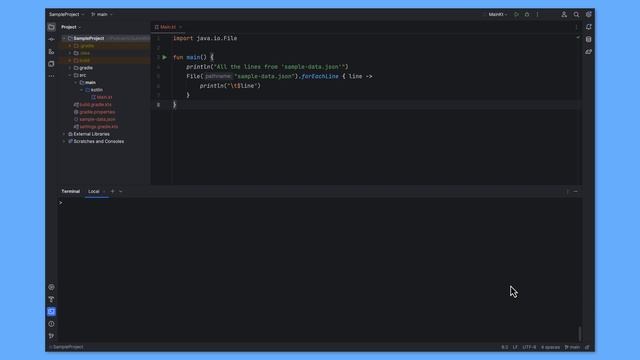Open the Gradle tool window

[x=589, y=52]
